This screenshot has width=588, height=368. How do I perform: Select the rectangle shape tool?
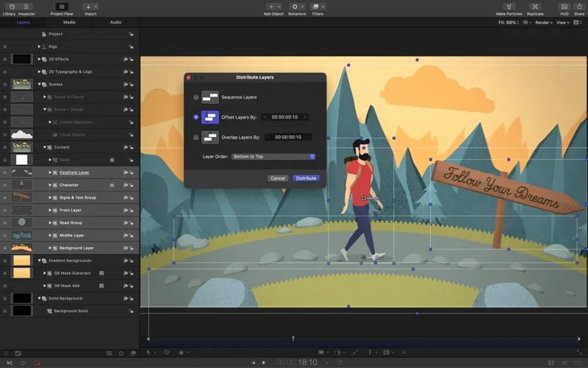click(x=321, y=353)
